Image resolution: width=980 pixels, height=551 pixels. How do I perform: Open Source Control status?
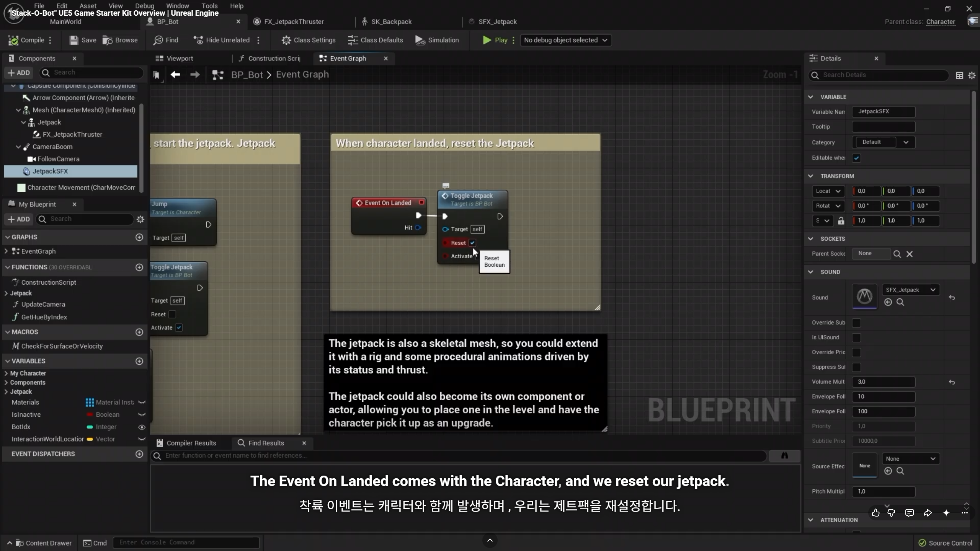(946, 543)
